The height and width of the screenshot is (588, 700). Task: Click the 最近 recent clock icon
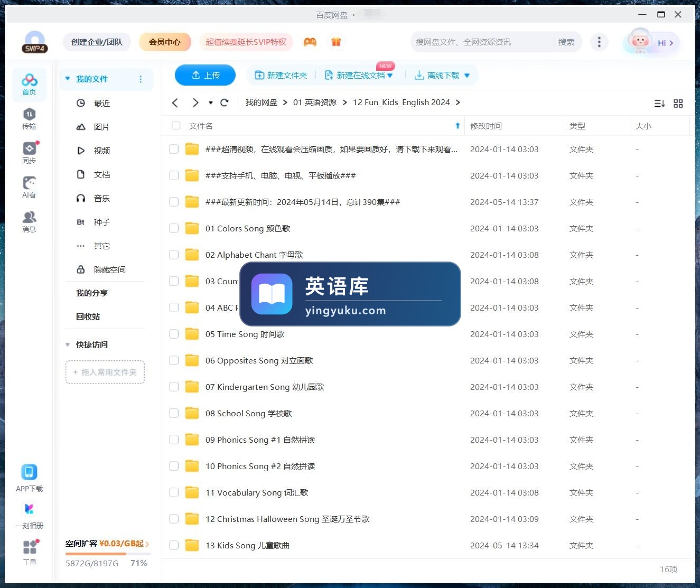81,103
